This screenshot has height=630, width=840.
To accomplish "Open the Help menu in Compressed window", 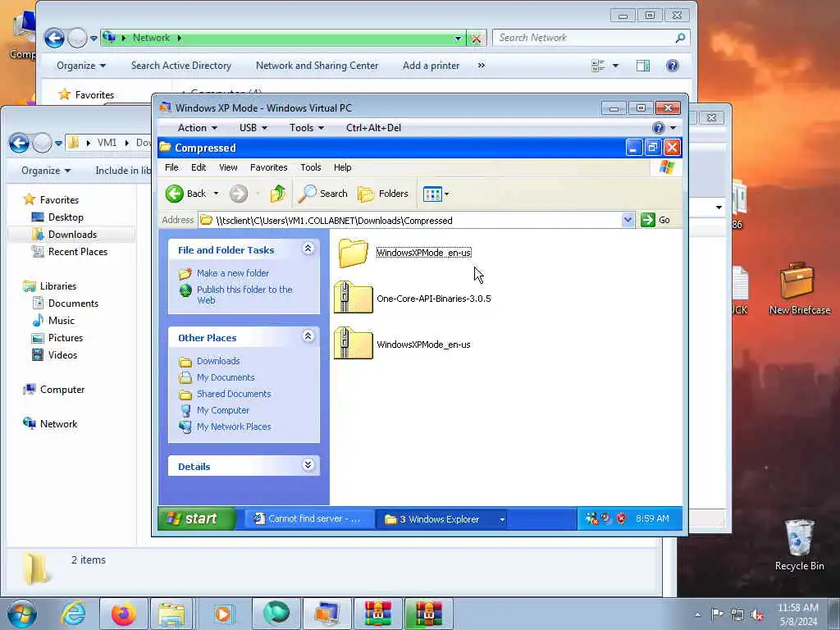I will click(x=342, y=167).
